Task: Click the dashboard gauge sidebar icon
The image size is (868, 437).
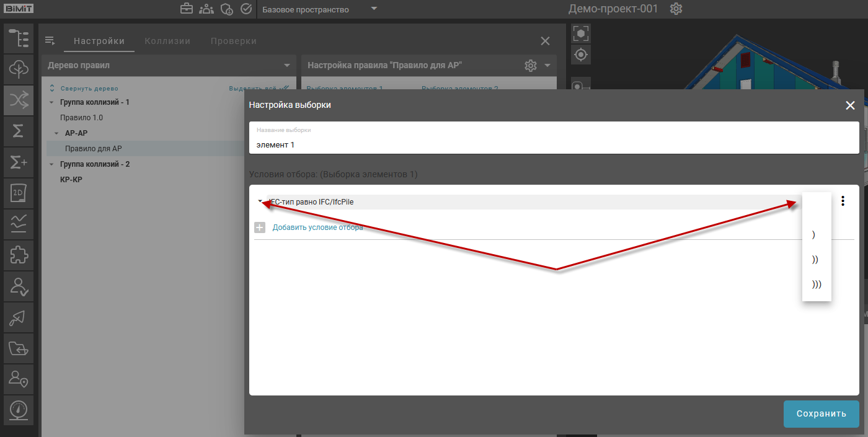Action: click(x=19, y=410)
